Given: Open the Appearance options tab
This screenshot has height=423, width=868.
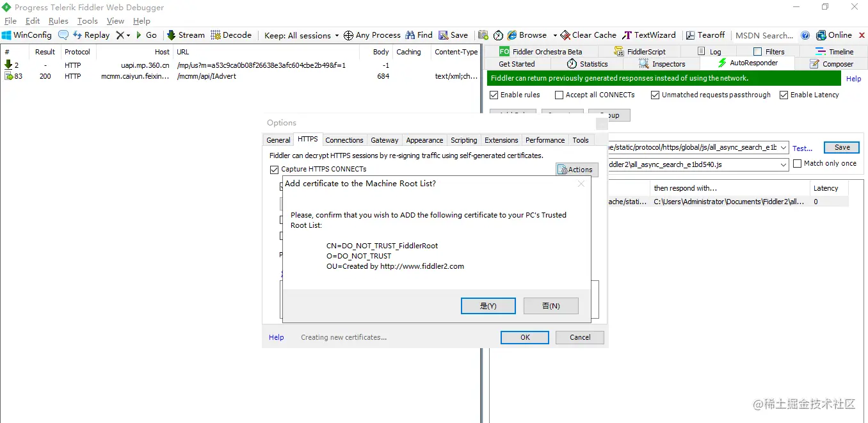Looking at the screenshot, I should pos(424,140).
